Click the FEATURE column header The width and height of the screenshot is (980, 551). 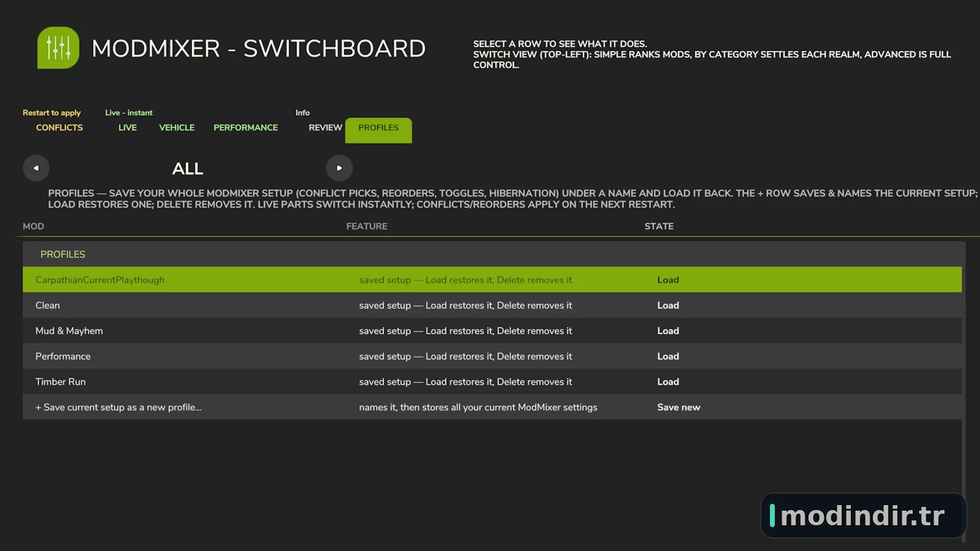point(367,227)
